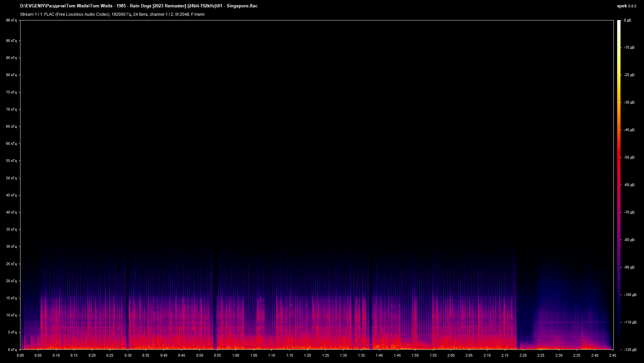Click the '15 кГц' frequency axis label
644x363 pixels.
(x=11, y=298)
